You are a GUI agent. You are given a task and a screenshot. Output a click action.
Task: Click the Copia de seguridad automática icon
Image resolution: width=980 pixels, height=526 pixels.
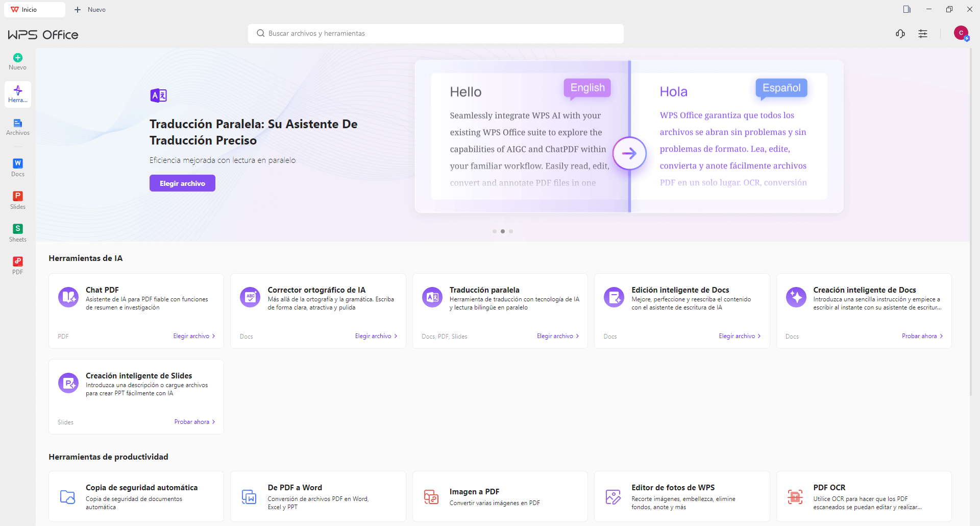click(68, 497)
